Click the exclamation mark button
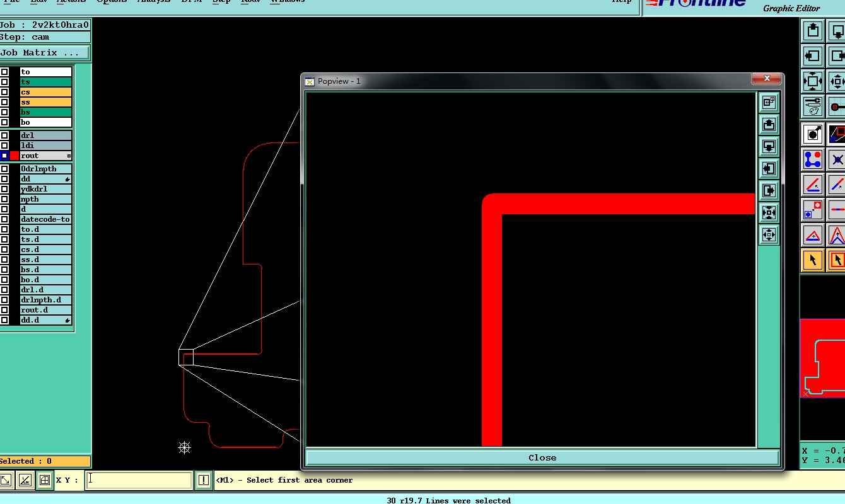Viewport: 845px width, 504px height. click(203, 480)
